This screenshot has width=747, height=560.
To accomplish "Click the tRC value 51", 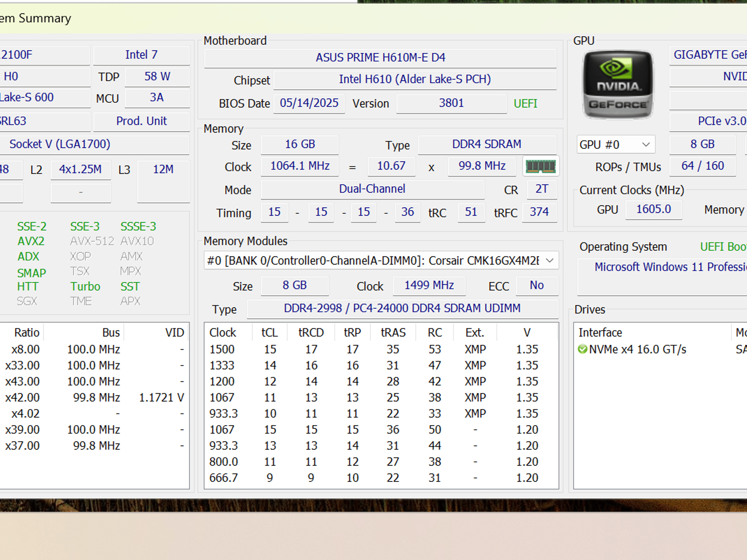I will 471,212.
